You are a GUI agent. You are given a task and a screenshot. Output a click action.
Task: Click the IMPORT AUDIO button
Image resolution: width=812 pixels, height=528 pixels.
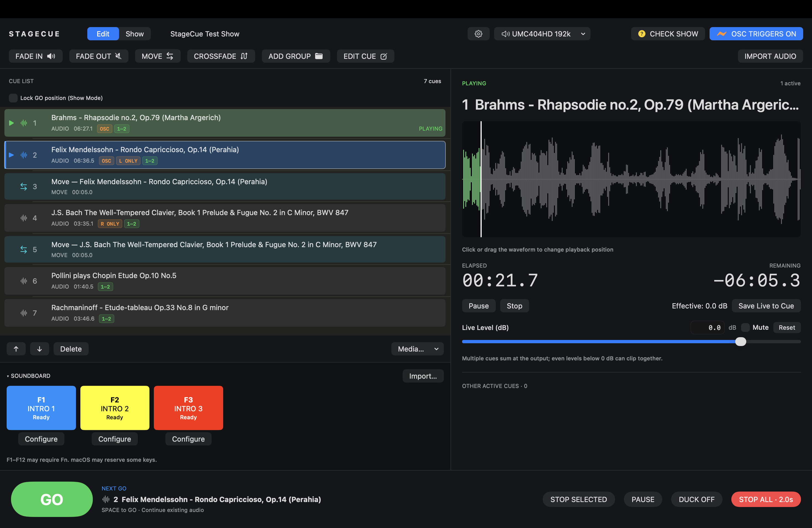770,56
